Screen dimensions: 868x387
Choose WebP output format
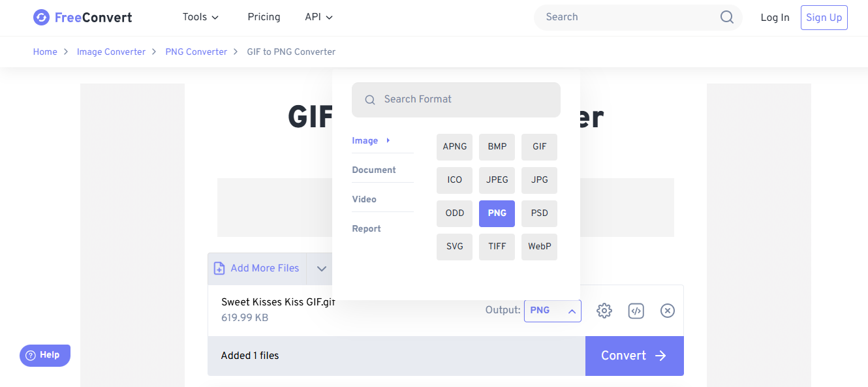[x=539, y=247]
